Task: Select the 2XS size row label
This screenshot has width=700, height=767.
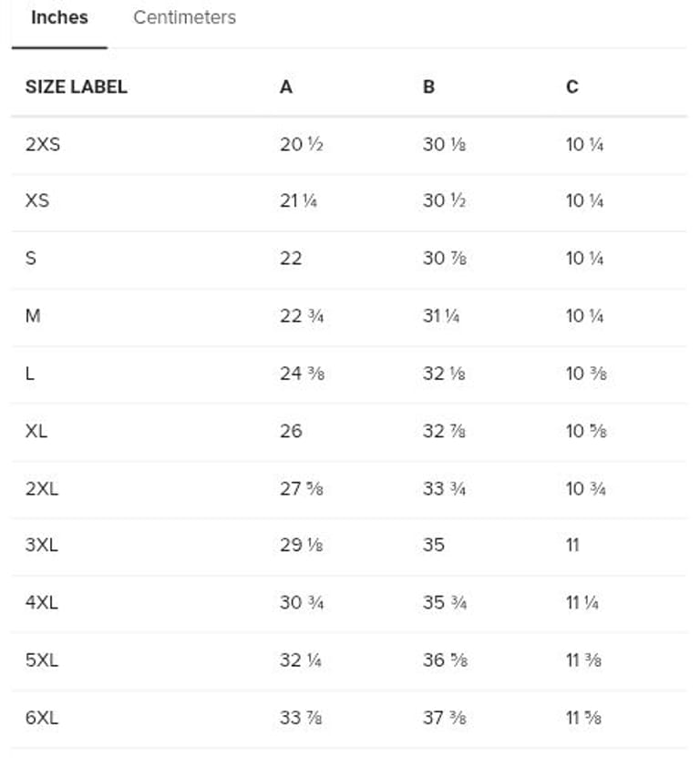Action: point(43,144)
